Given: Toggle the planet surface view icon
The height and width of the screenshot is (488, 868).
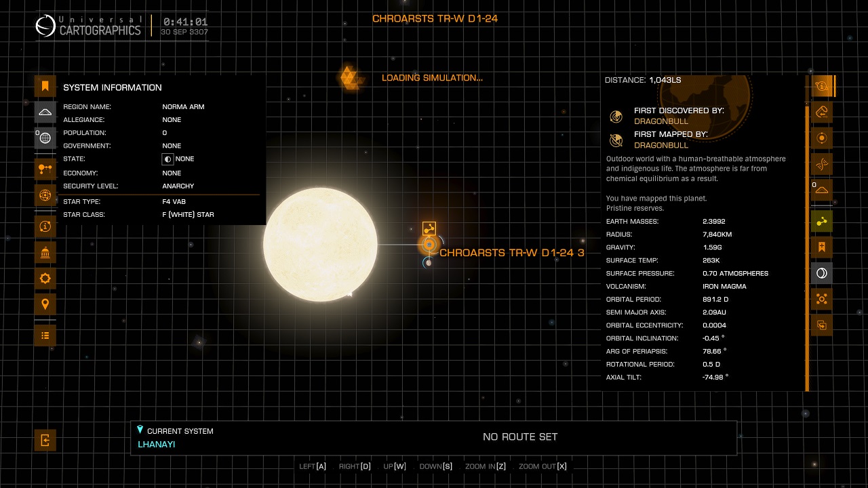Looking at the screenshot, I should click(822, 273).
